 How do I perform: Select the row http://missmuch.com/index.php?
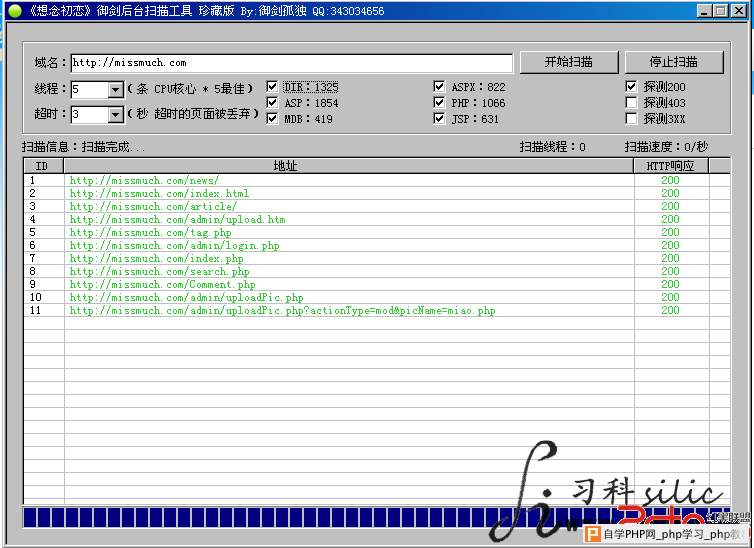pyautogui.click(x=377, y=258)
